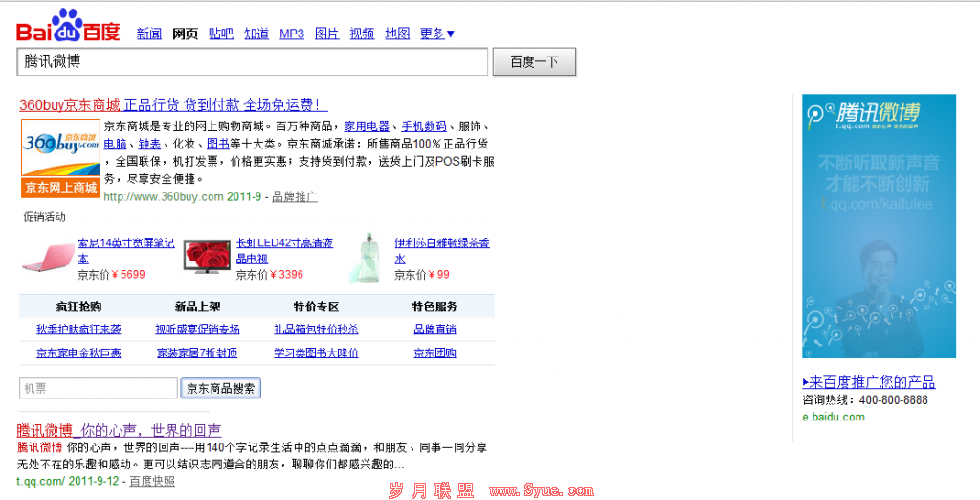Click the 特价专区 column header

pos(316,307)
